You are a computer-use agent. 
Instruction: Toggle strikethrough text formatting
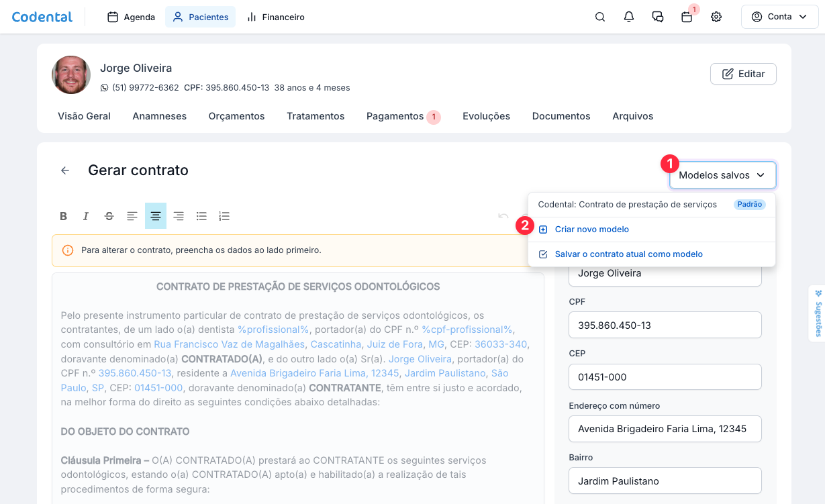[109, 216]
